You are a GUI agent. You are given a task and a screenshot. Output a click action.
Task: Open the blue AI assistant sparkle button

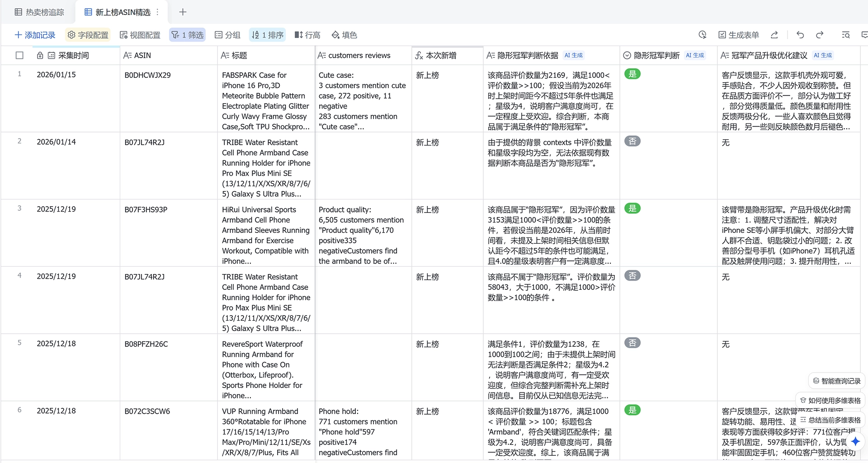point(856,442)
